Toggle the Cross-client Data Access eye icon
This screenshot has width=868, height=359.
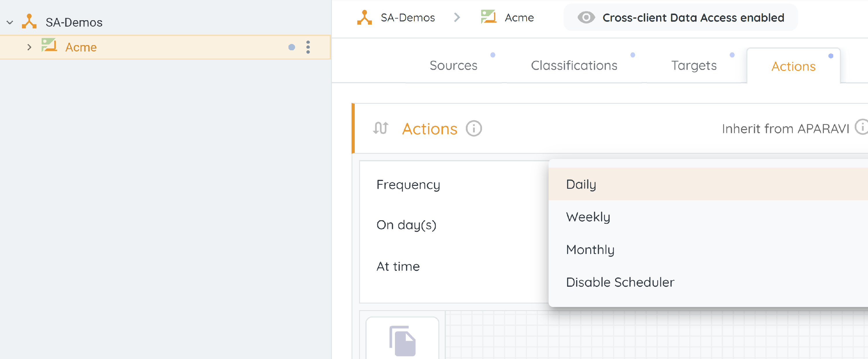tap(586, 18)
